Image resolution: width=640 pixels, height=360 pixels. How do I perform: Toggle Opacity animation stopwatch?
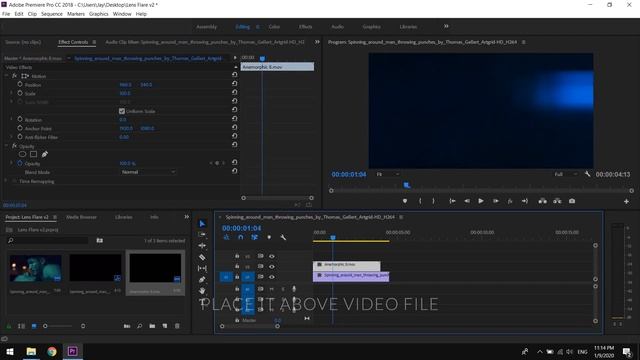(20, 163)
